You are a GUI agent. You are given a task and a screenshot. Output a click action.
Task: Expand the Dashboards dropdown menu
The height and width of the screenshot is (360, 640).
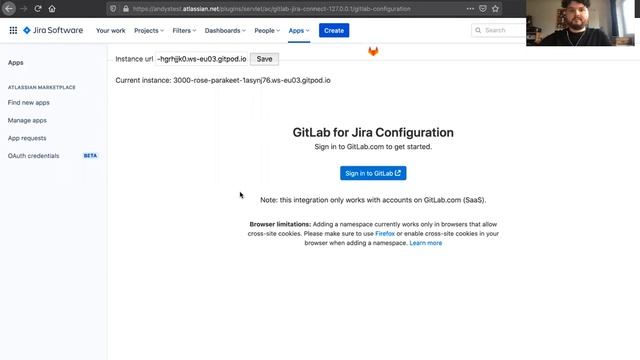click(x=225, y=31)
